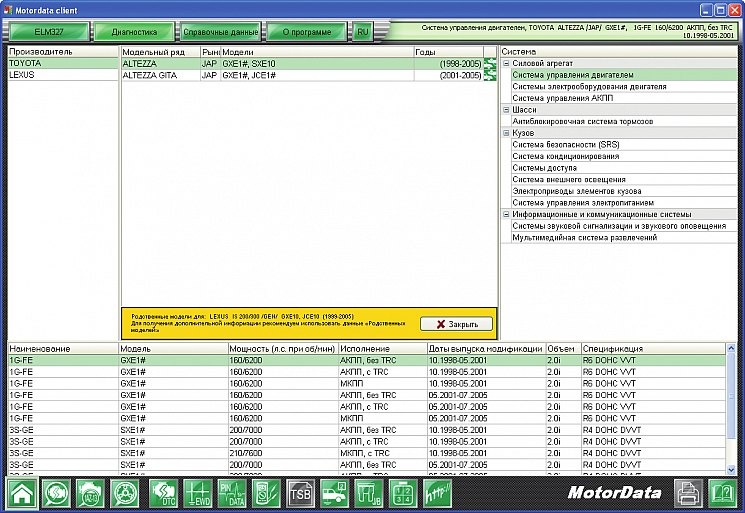
Task: Select Система управления АКПП
Action: tap(624, 98)
